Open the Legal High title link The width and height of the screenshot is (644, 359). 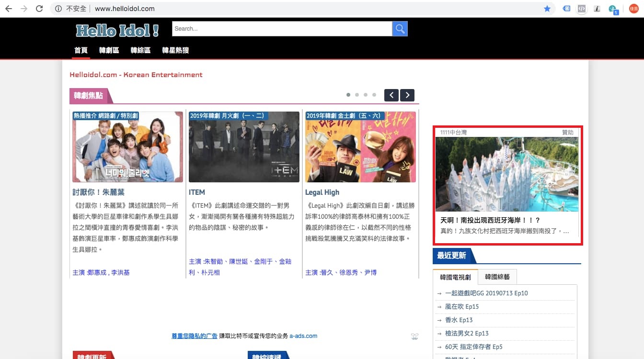pyautogui.click(x=322, y=192)
